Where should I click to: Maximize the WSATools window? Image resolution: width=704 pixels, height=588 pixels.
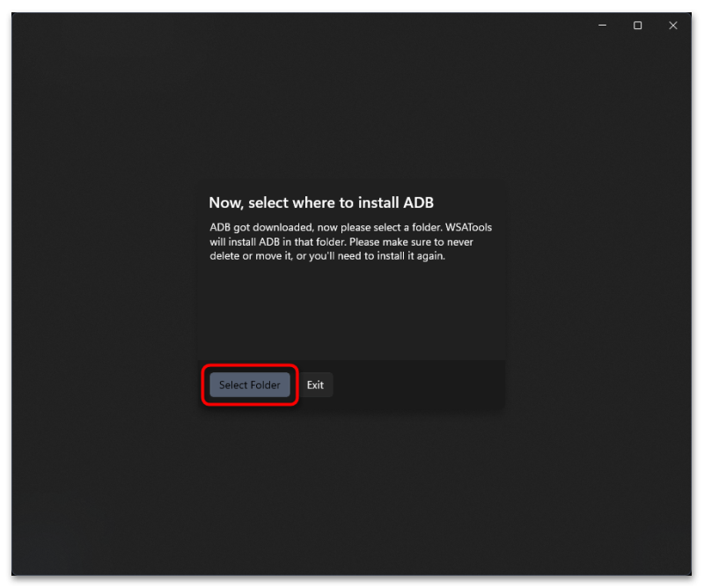pyautogui.click(x=637, y=26)
